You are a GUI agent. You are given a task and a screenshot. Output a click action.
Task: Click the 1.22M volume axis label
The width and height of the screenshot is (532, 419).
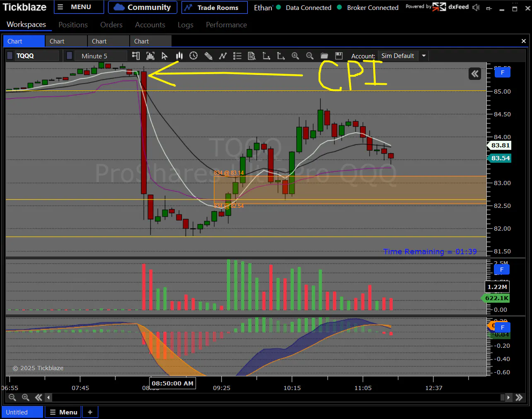pos(497,287)
